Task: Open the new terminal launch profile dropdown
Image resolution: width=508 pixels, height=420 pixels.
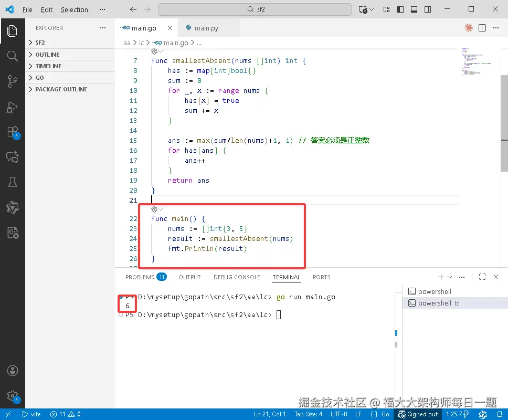Action: [x=450, y=277]
